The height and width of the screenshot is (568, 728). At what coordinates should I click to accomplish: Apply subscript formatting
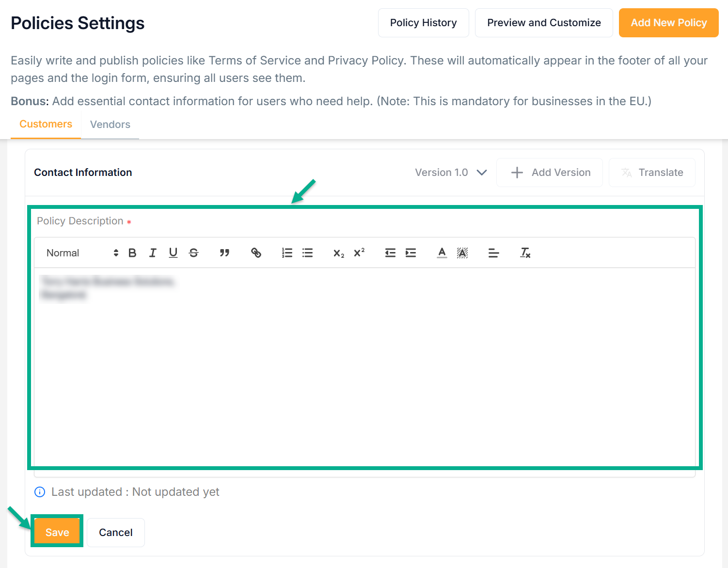pos(339,253)
